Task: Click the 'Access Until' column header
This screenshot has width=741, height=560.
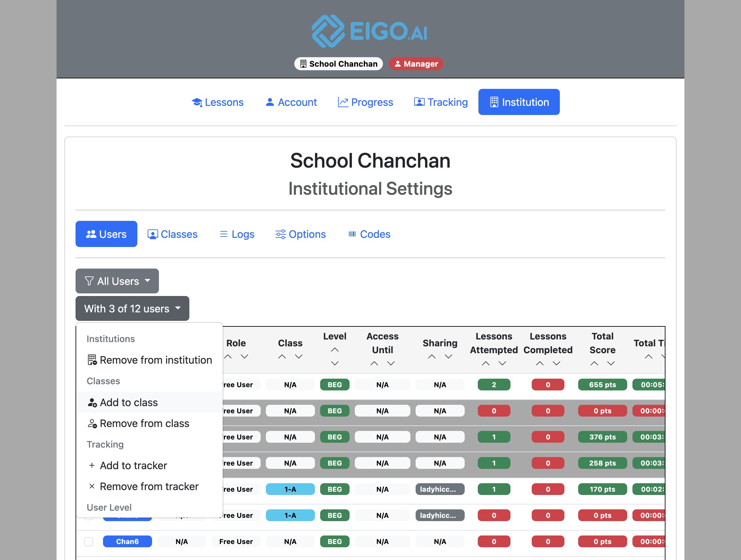Action: (383, 343)
